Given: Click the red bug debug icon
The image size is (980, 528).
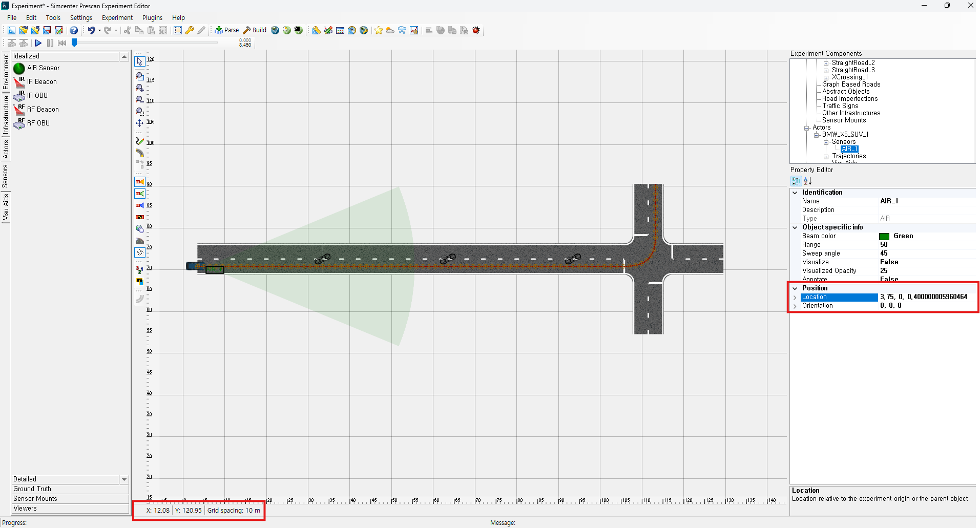Looking at the screenshot, I should [476, 30].
